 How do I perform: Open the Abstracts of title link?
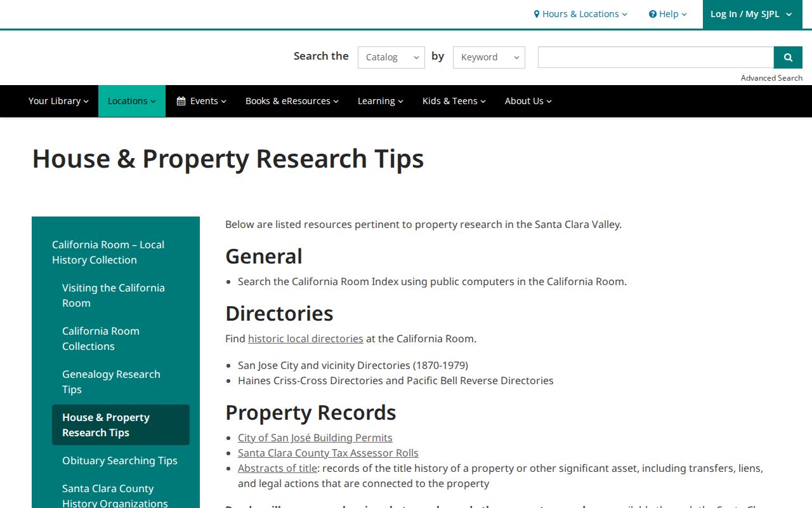tap(277, 468)
